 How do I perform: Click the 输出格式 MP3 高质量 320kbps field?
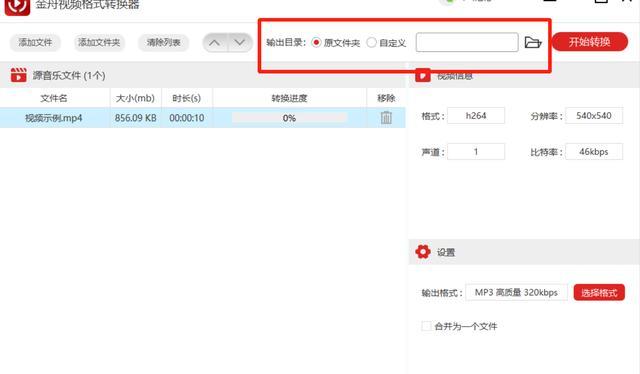(x=516, y=292)
